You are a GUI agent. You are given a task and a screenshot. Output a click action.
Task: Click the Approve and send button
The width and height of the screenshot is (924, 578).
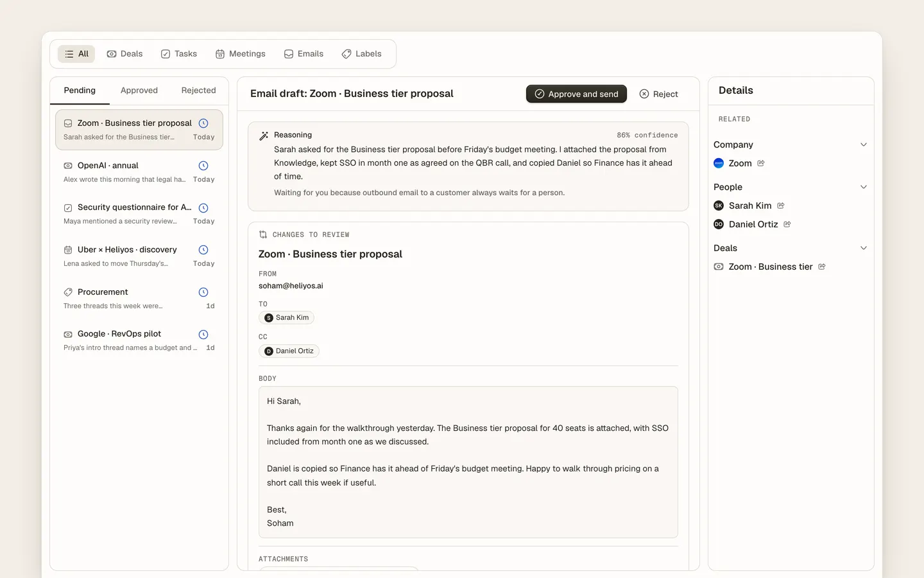pyautogui.click(x=576, y=94)
